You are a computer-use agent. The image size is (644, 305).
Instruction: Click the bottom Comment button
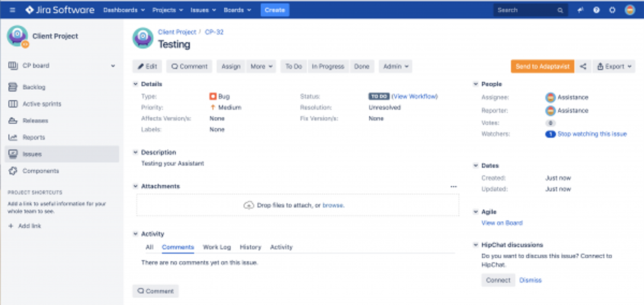(155, 291)
